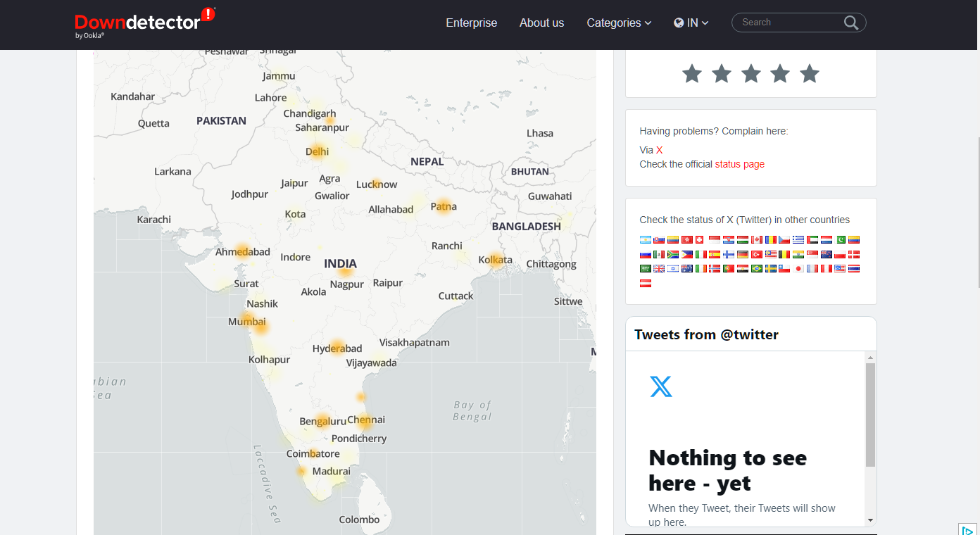This screenshot has height=535, width=980.
Task: Click the search magnifier icon
Action: [850, 22]
